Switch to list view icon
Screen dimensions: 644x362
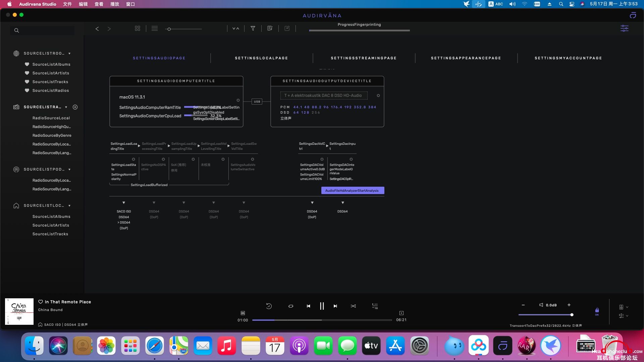[155, 28]
